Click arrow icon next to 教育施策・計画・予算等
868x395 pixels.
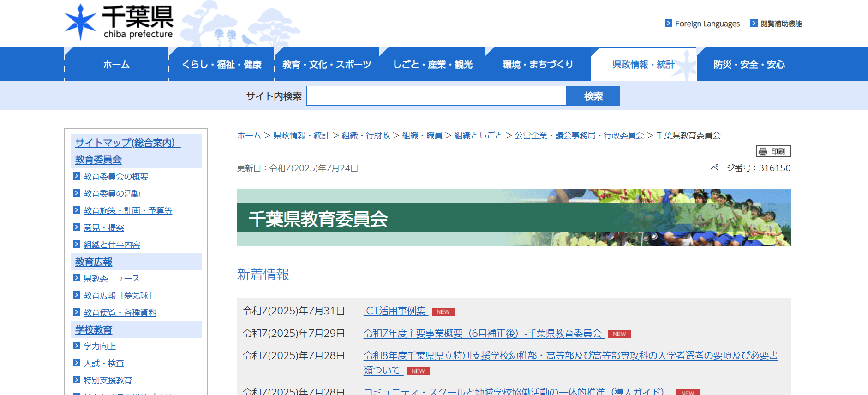pos(77,210)
